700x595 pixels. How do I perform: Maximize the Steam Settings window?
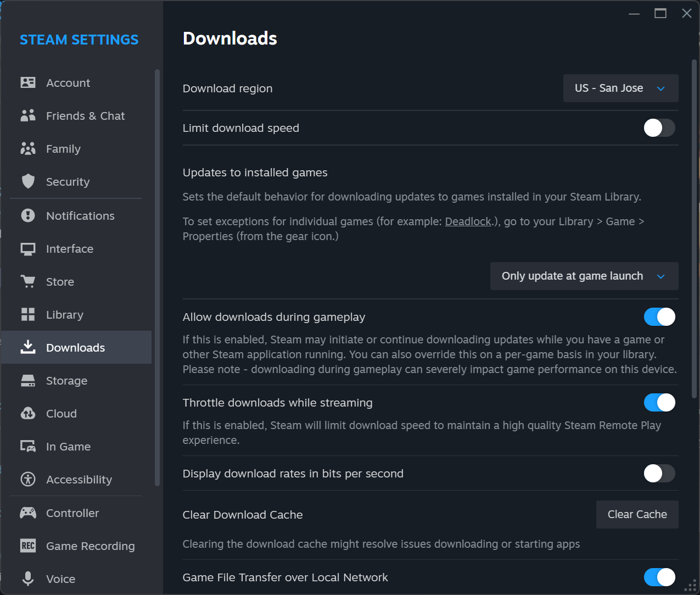(x=660, y=13)
